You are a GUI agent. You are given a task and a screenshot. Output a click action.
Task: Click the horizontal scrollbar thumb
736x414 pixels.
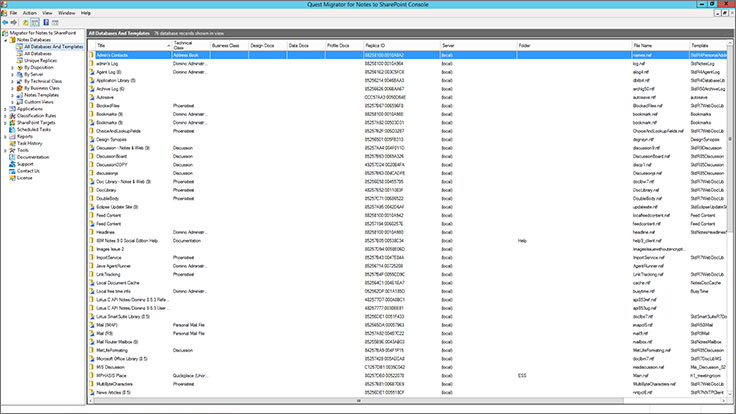pyautogui.click(x=359, y=401)
